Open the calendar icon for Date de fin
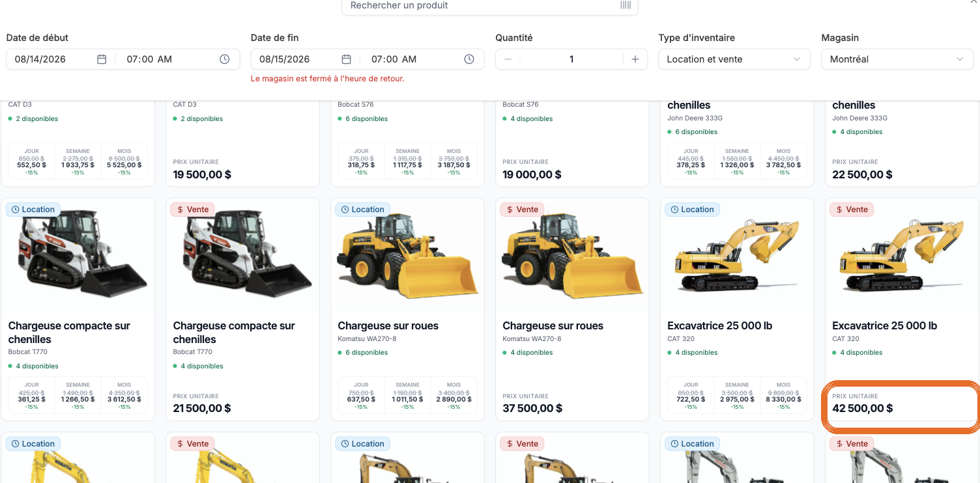This screenshot has width=980, height=483. tap(347, 59)
